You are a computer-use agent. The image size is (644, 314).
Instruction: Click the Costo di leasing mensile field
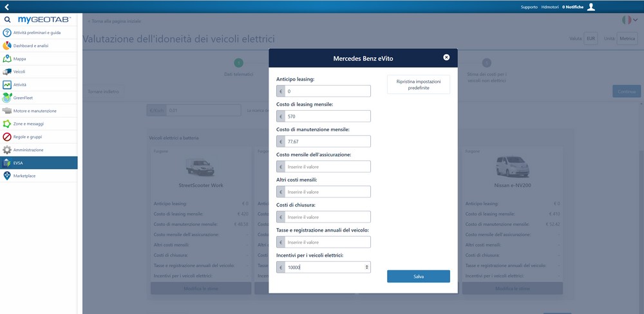click(328, 116)
